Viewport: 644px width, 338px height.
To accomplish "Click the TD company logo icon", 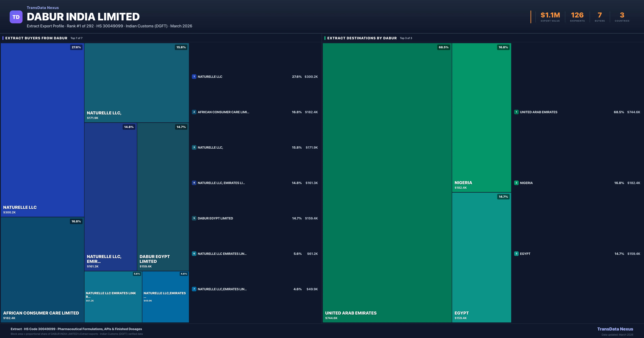I will coord(16,16).
